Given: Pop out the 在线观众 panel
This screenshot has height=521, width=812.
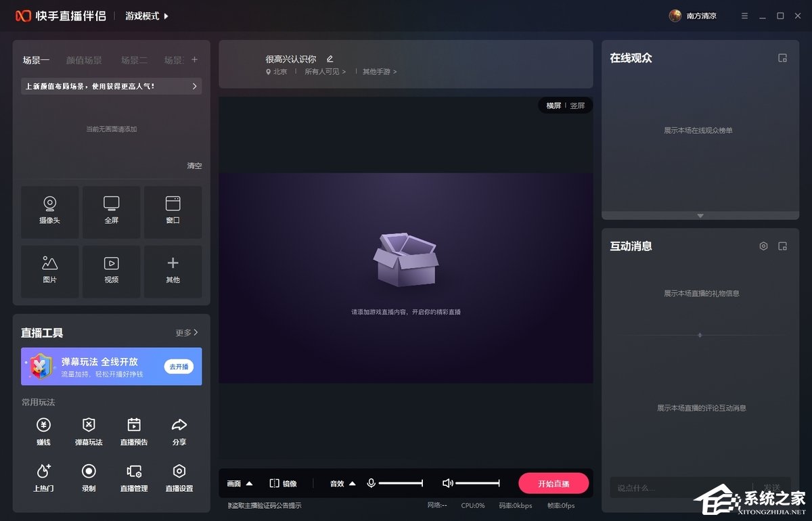Looking at the screenshot, I should (x=782, y=58).
